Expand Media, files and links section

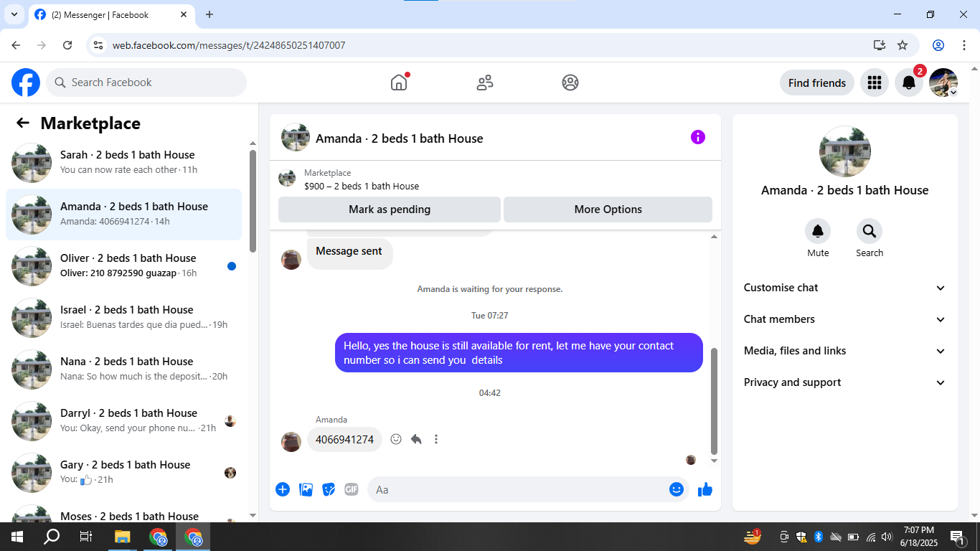pos(845,351)
